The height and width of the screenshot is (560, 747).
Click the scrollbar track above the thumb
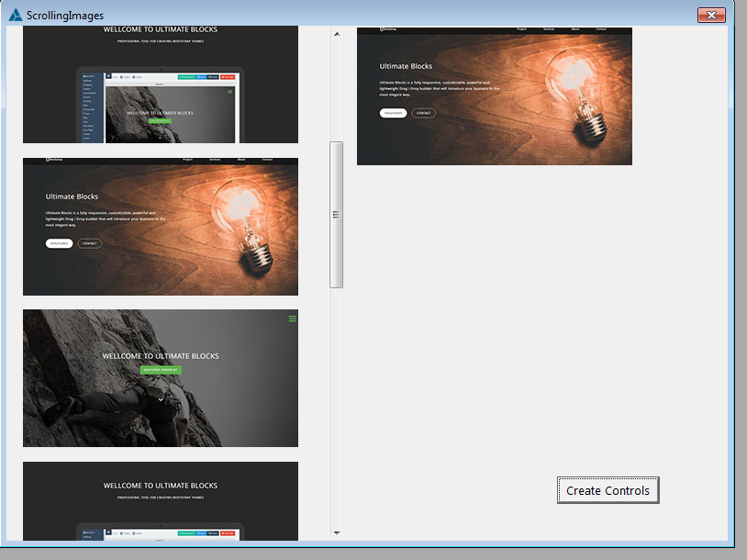click(336, 92)
